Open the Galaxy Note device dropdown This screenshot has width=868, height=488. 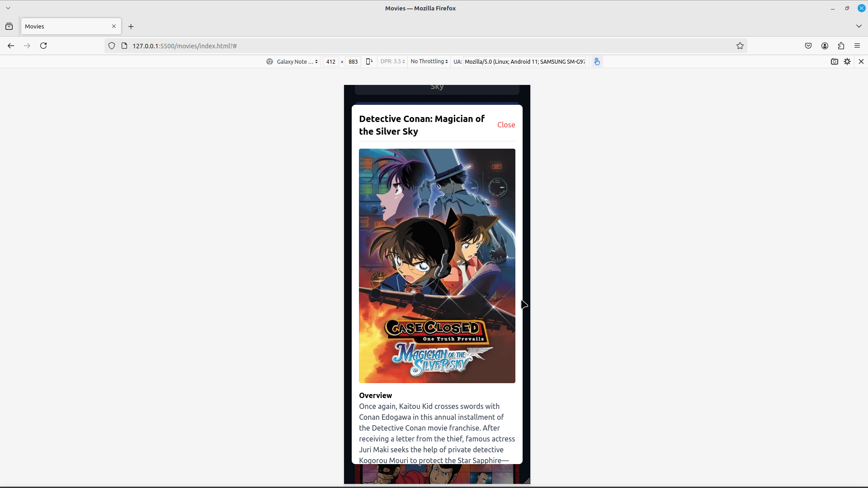pyautogui.click(x=293, y=61)
